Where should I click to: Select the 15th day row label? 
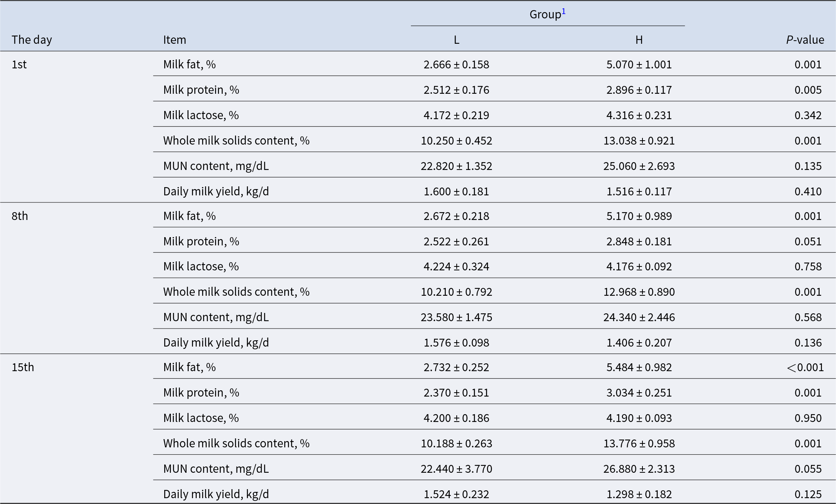[x=23, y=367]
